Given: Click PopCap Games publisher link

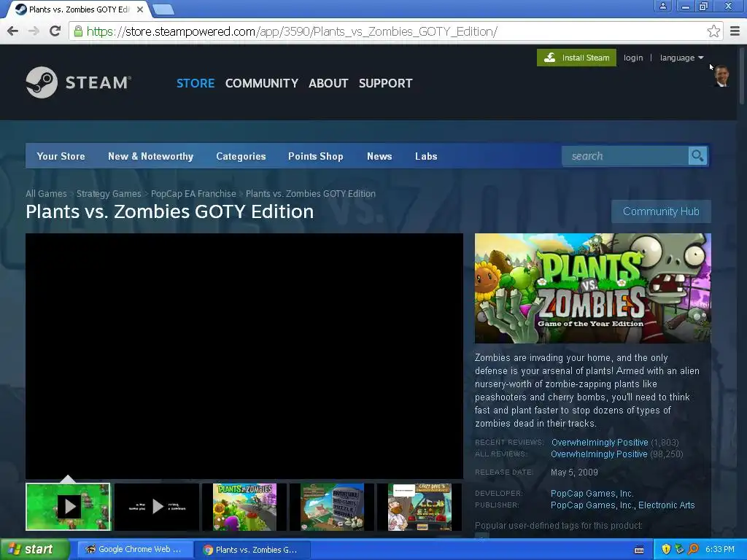Looking at the screenshot, I should coord(592,505).
